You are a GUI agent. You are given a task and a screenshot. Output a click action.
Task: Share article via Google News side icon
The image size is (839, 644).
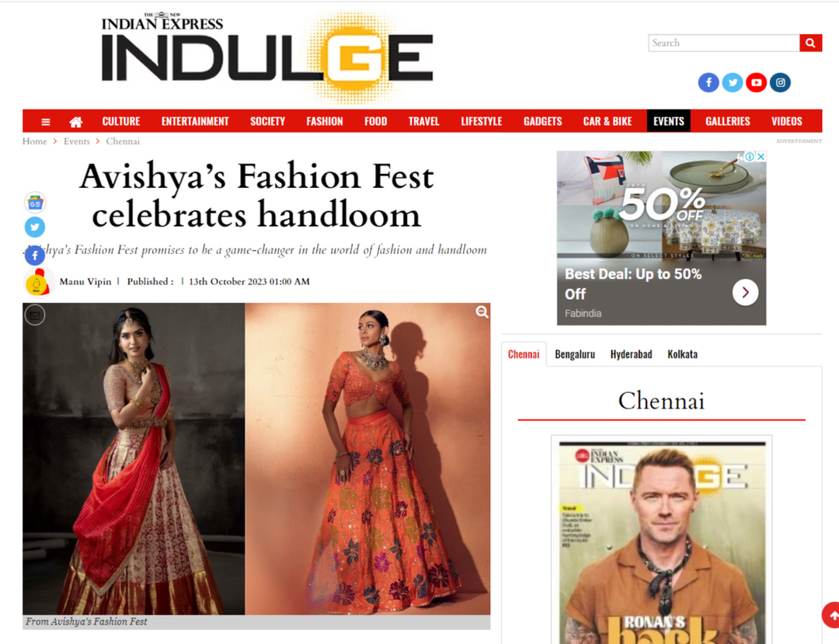[x=35, y=204]
